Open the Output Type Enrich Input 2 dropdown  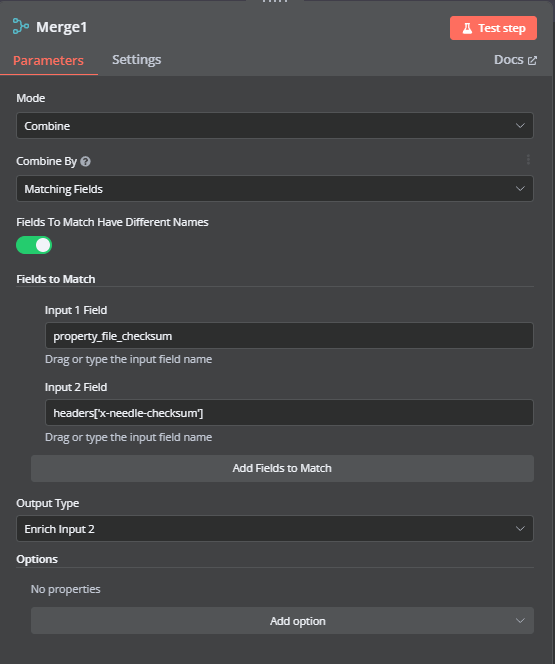tap(275, 528)
